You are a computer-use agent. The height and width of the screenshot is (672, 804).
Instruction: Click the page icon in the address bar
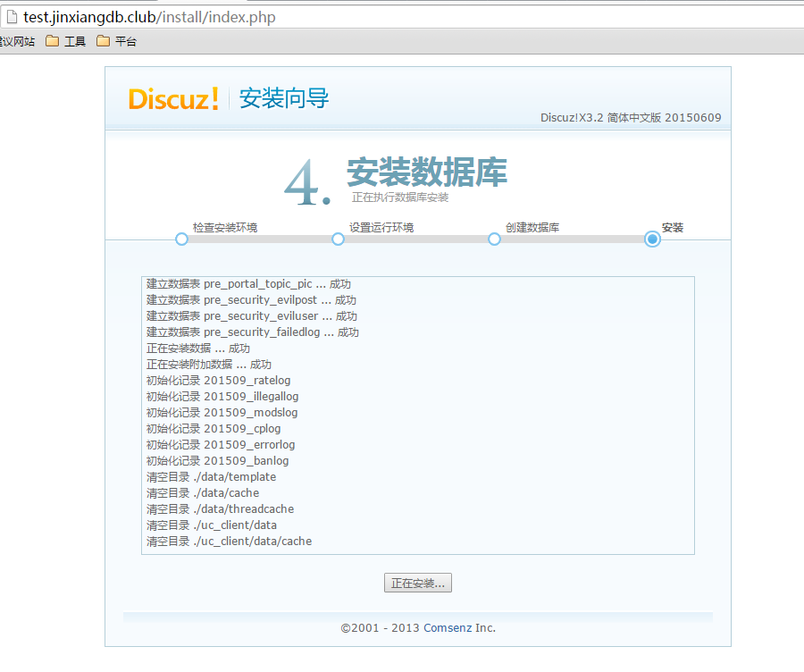coord(12,18)
